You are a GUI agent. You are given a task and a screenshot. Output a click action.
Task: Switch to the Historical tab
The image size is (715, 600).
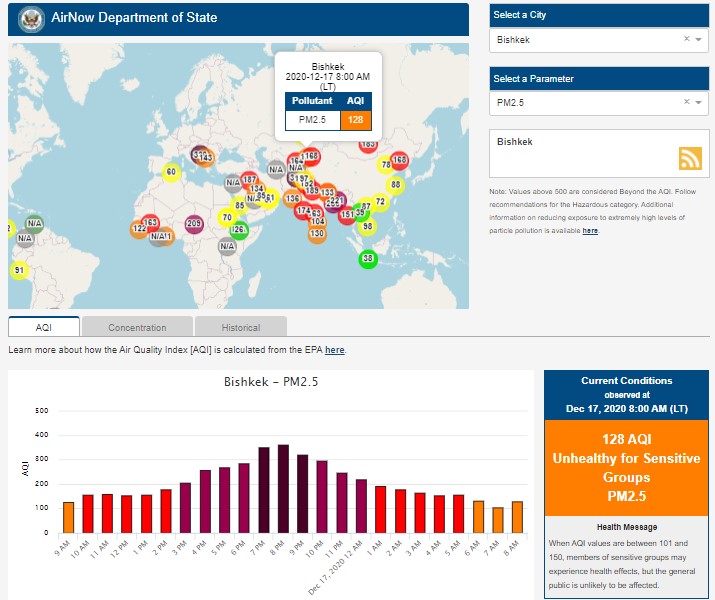pyautogui.click(x=240, y=327)
